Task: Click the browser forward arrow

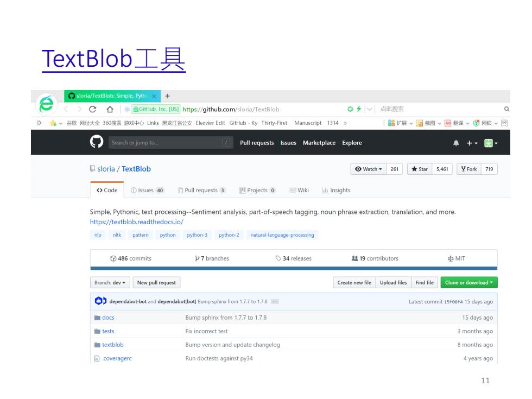Action: pyautogui.click(x=79, y=109)
